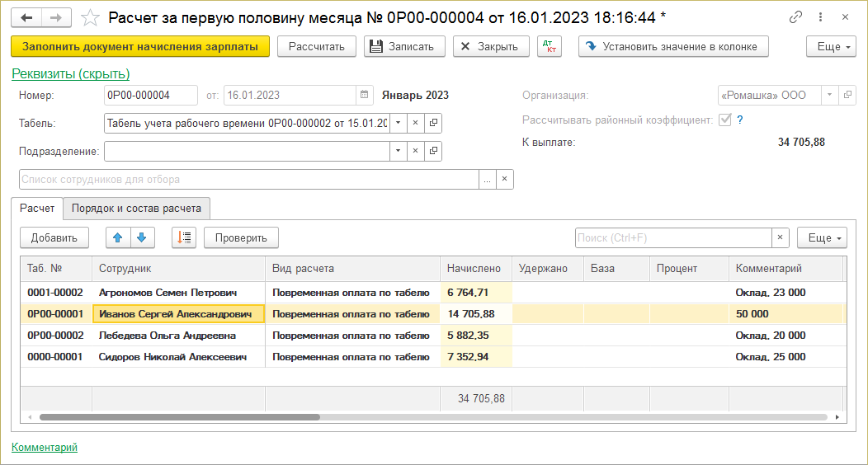Screen dimensions: 868x465
Task: Click Установить значение в колонке
Action: pyautogui.click(x=674, y=46)
